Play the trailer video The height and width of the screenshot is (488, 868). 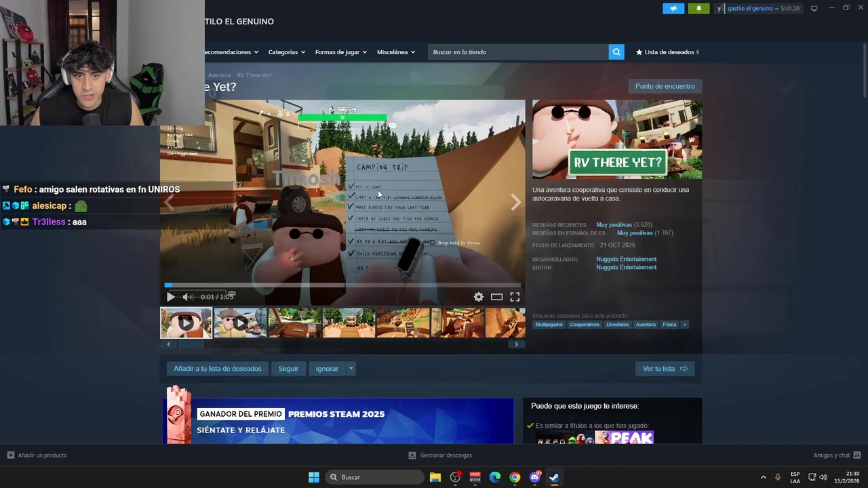coord(170,297)
